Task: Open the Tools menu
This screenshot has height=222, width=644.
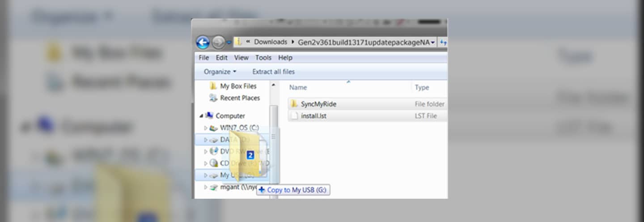Action: (263, 58)
